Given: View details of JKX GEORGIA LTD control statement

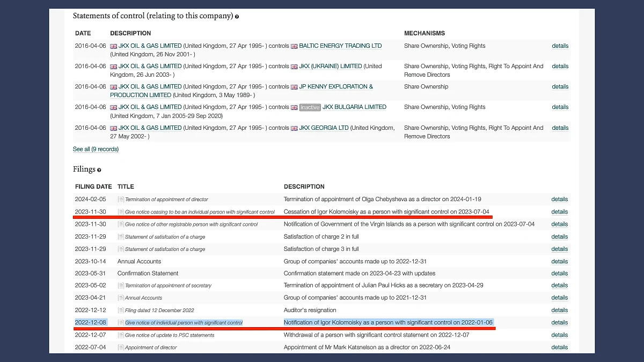Looking at the screenshot, I should [x=560, y=128].
